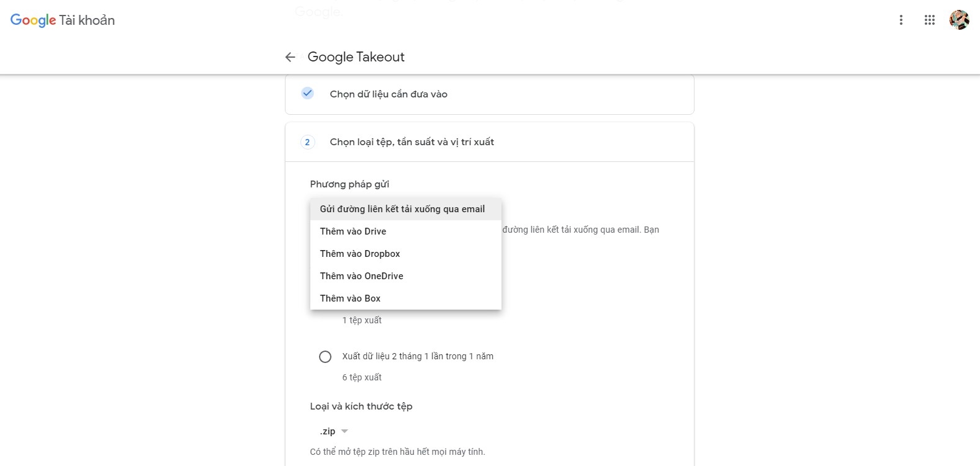Open the account profile avatar
The width and height of the screenshot is (980, 466).
[959, 20]
